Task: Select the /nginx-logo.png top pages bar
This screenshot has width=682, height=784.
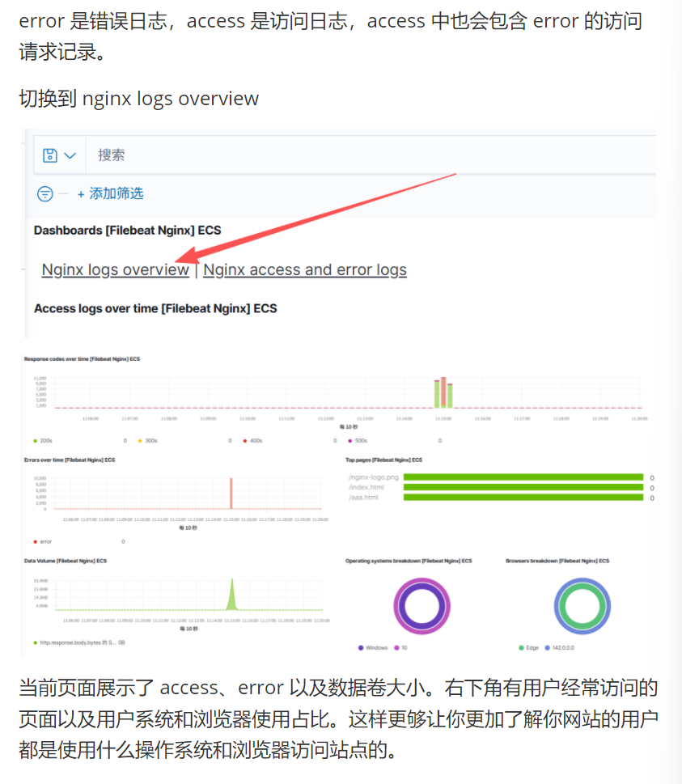Action: (x=523, y=477)
